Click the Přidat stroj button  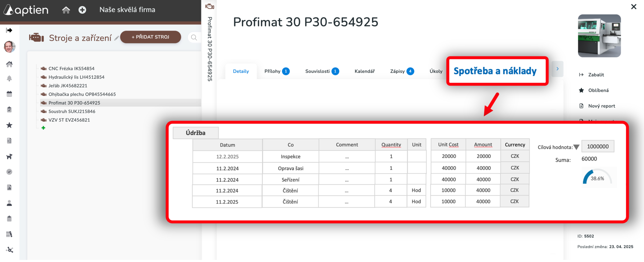click(150, 37)
